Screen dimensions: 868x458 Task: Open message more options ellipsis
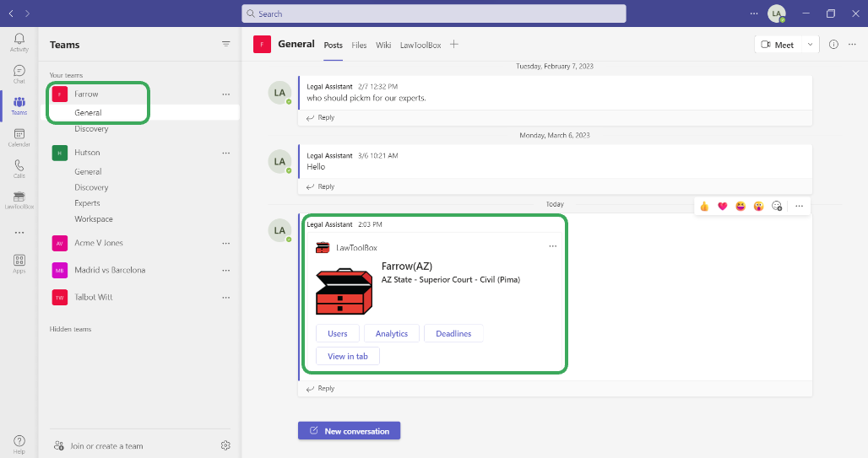(x=799, y=207)
